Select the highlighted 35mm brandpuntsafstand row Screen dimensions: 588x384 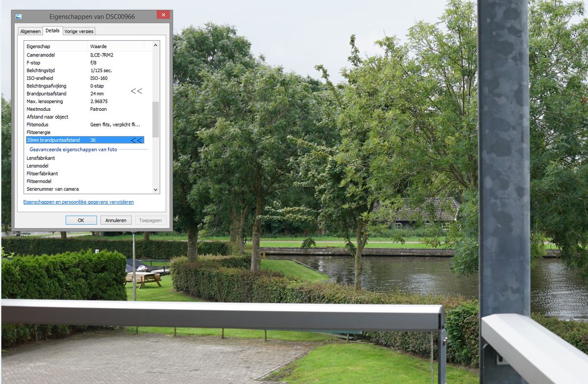pyautogui.click(x=84, y=140)
